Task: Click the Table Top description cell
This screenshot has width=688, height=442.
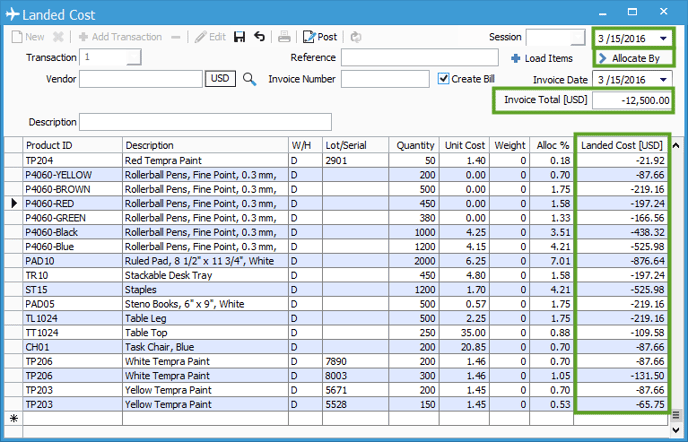Action: [x=205, y=333]
